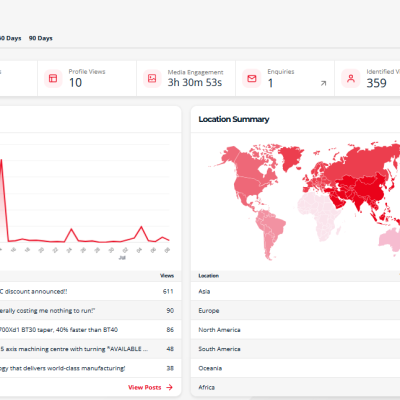Click the Media Engagement image icon
The image size is (400, 400).
(152, 78)
